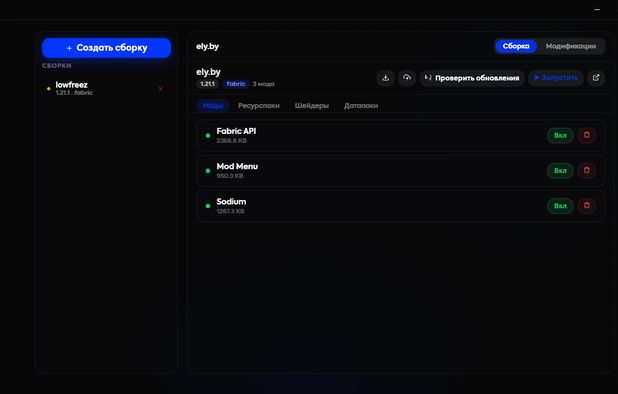Click the cloud upload icon
Viewport: 618px width, 394px height.
coord(407,78)
